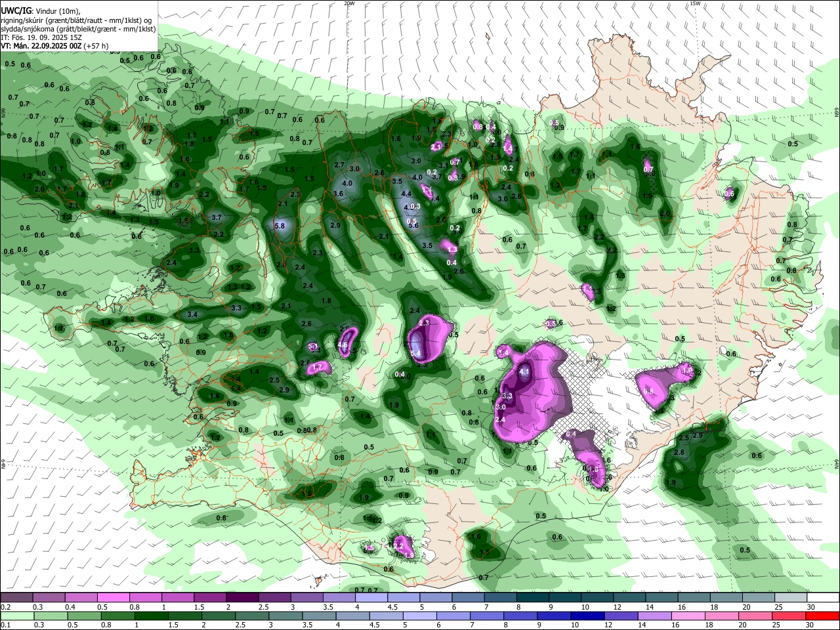This screenshot has width=840, height=630.
Task: Click the 20W longitude label at top
Action: pos(349,3)
